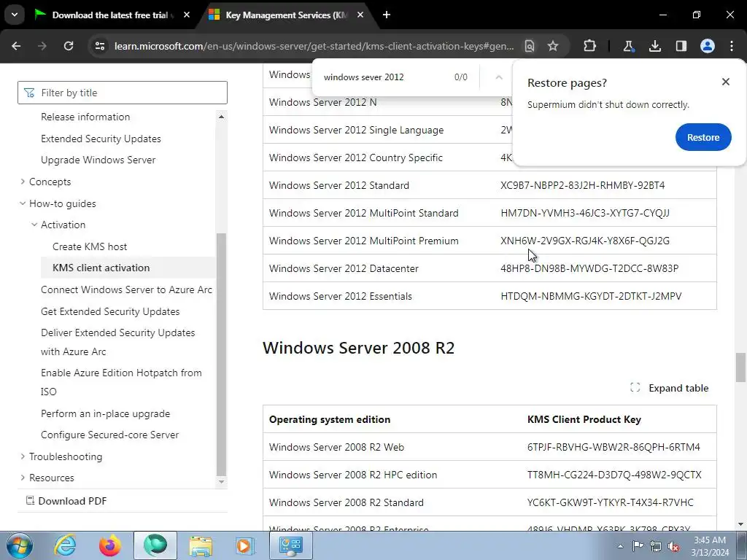
Task: Click sidebar scrollbar up arrow
Action: pos(222,117)
